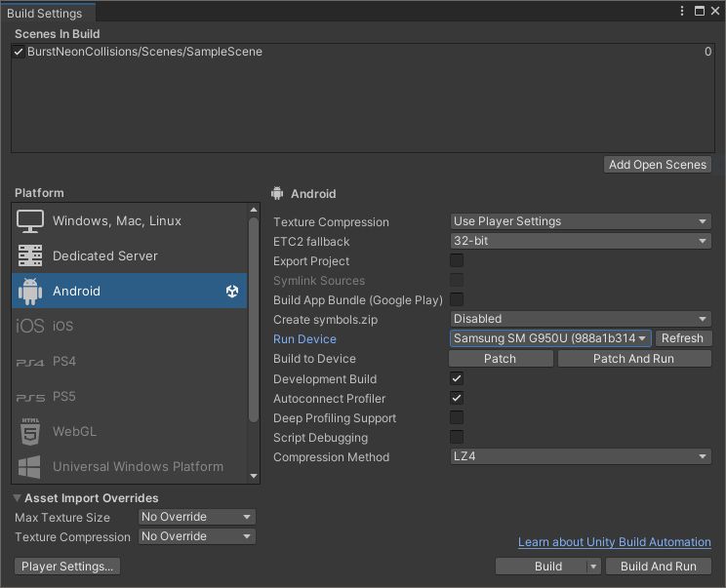Click the Unity logo badge on Android row
Screen dimensions: 726x588
click(232, 291)
